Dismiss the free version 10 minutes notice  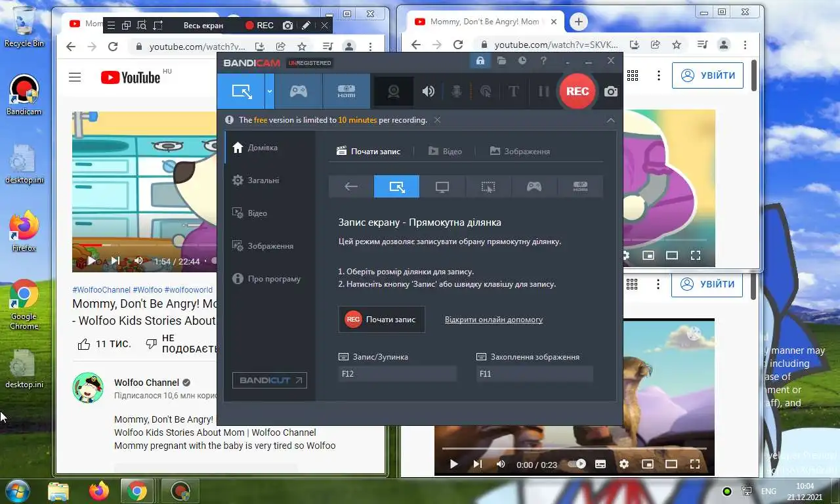tap(437, 120)
